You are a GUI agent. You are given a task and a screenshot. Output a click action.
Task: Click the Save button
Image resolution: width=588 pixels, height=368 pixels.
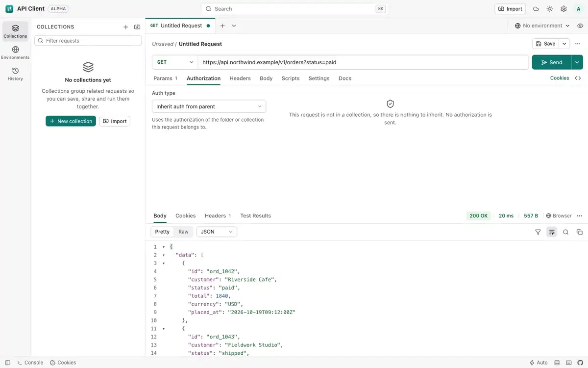[546, 44]
